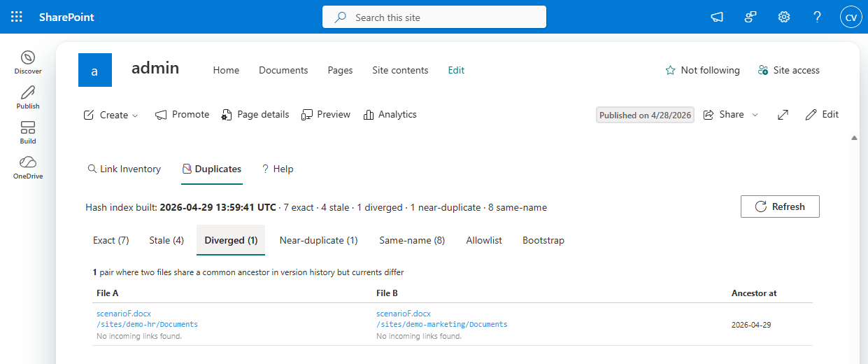This screenshot has height=364, width=868.
Task: Switch to the Stale (4) tab
Action: pyautogui.click(x=166, y=240)
